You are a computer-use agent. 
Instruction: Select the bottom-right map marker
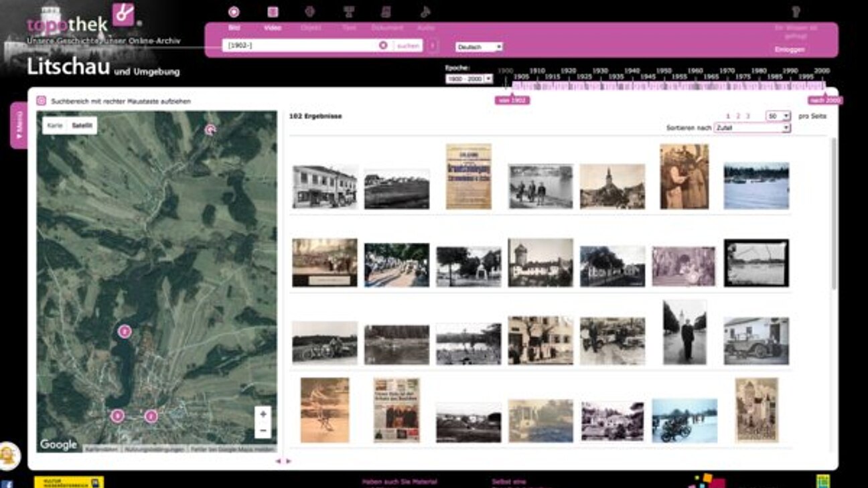click(151, 416)
